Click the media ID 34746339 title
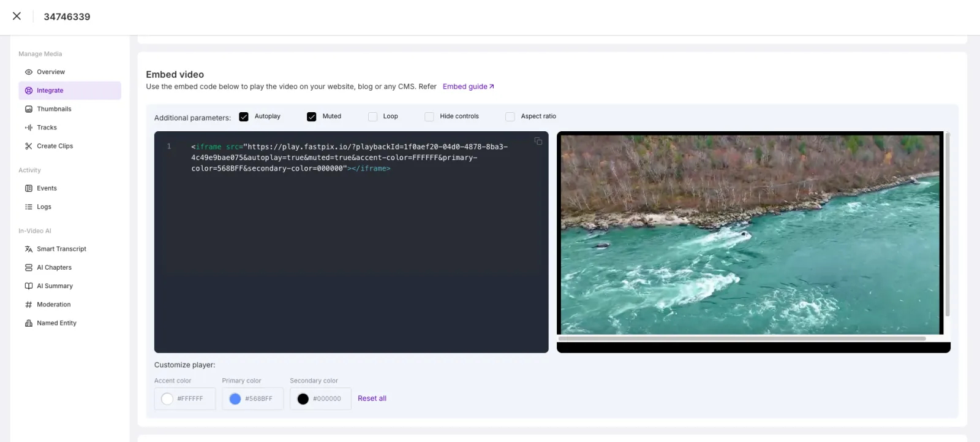The width and height of the screenshot is (980, 442). [67, 17]
